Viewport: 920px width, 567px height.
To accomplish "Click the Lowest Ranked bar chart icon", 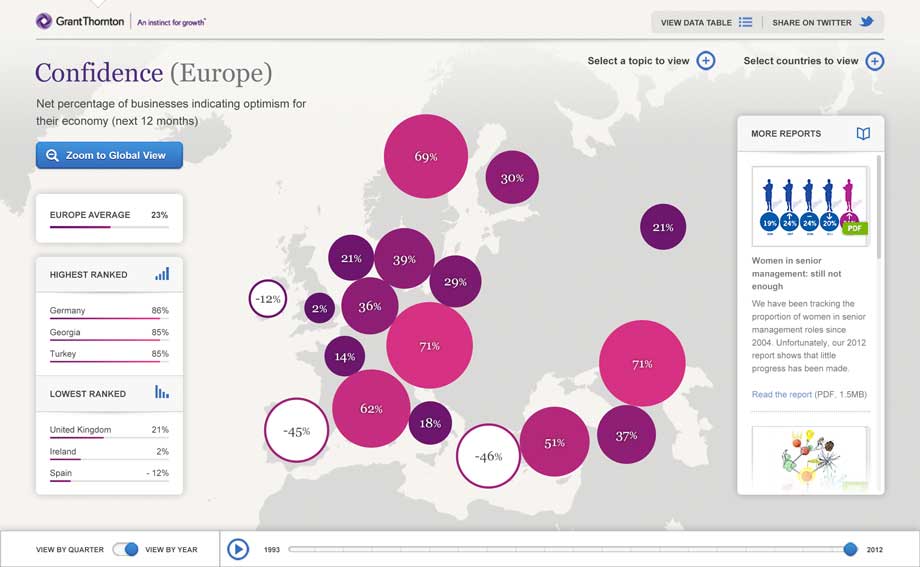I will (162, 393).
